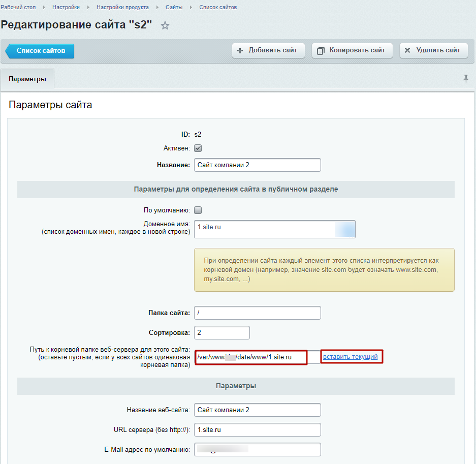Click the X icon on Удалить сайт

tap(407, 50)
